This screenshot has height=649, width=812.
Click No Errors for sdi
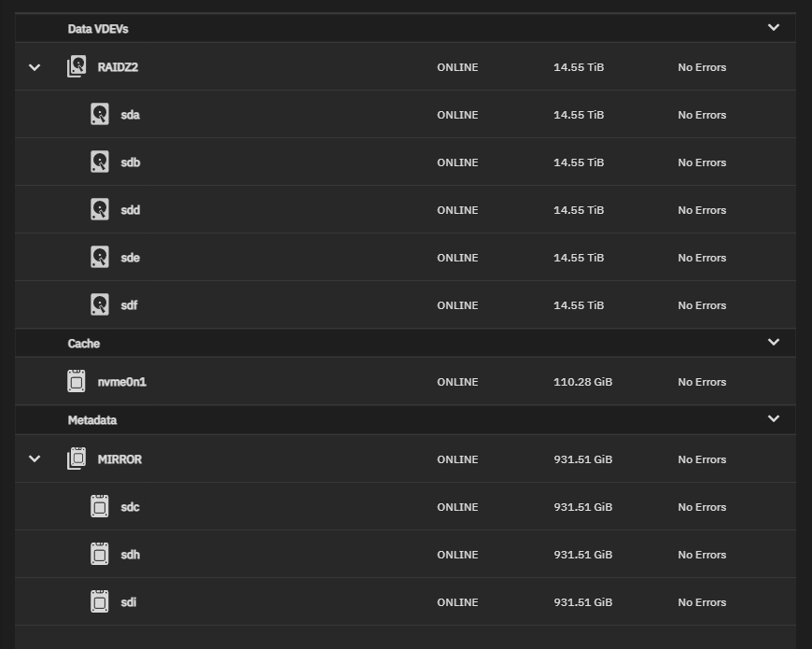point(702,602)
